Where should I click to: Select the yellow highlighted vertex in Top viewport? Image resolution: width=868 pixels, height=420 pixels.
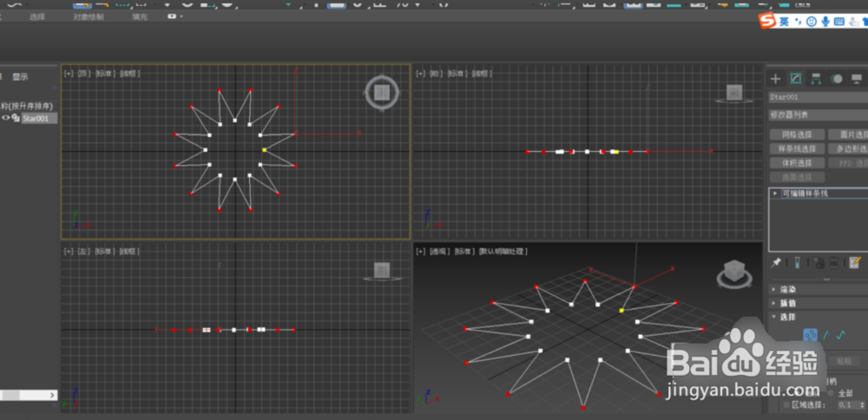(264, 150)
